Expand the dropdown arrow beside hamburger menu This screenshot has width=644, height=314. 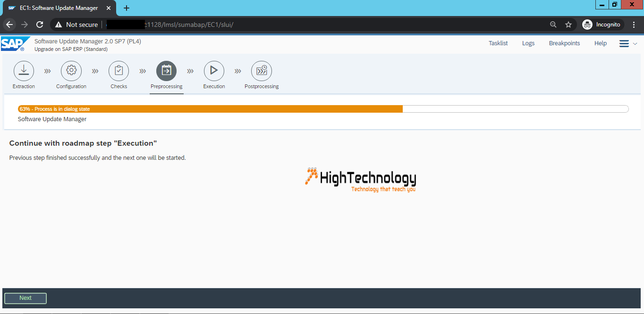[635, 43]
